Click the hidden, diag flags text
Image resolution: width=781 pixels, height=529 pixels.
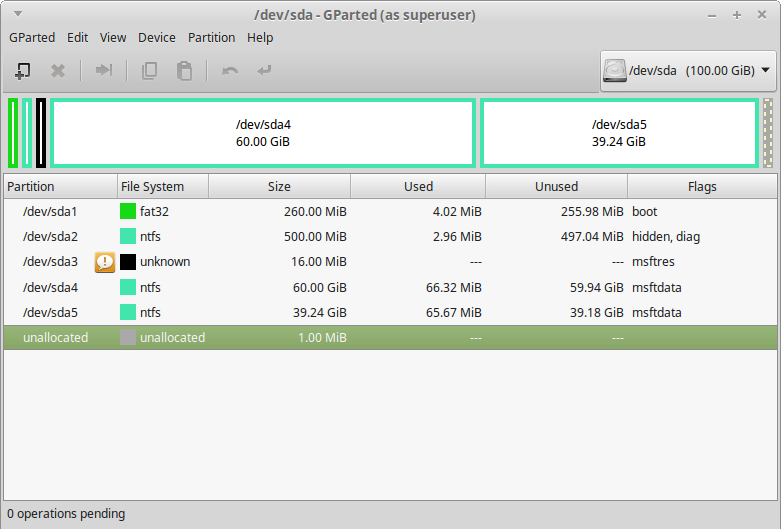coord(665,237)
